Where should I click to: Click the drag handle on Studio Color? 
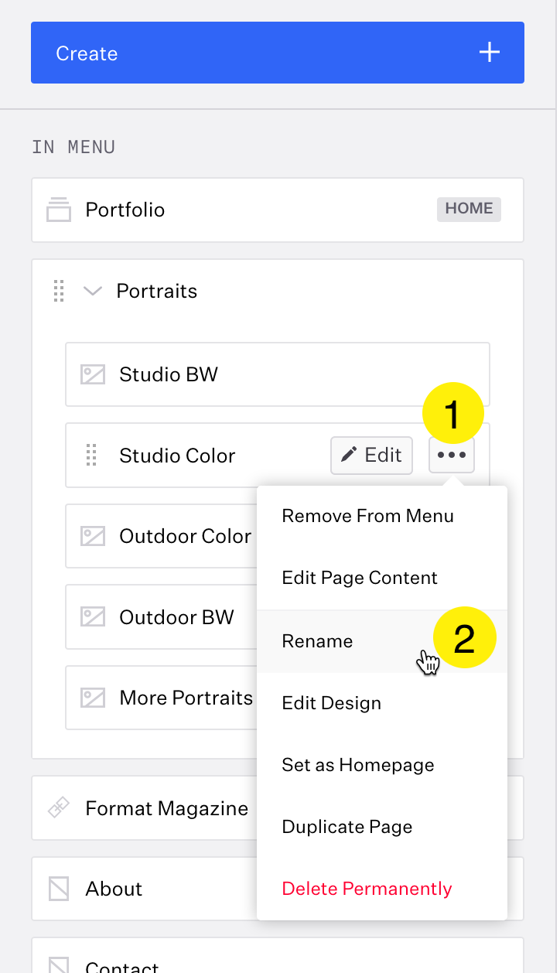91,455
